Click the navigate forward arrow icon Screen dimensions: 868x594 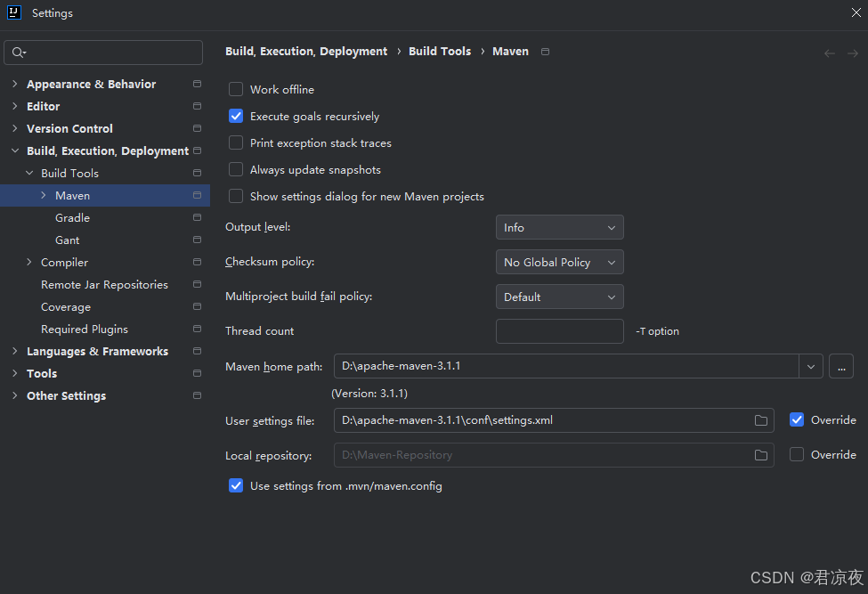pos(853,53)
